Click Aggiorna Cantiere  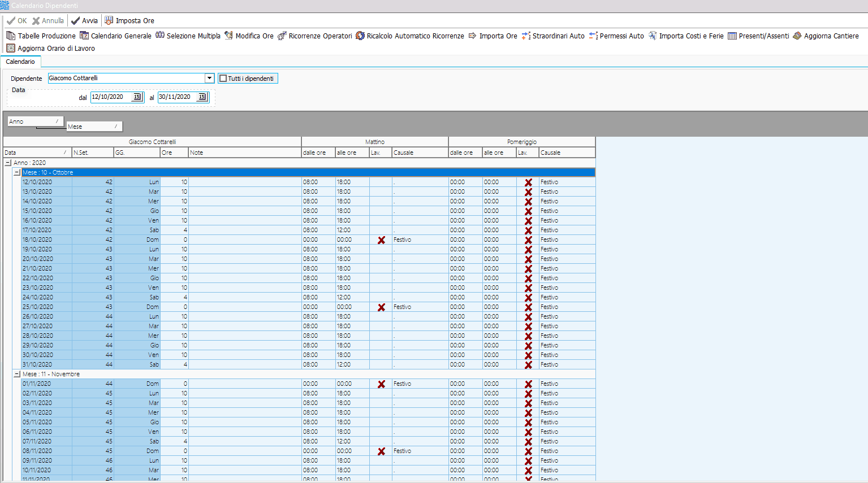pos(826,36)
